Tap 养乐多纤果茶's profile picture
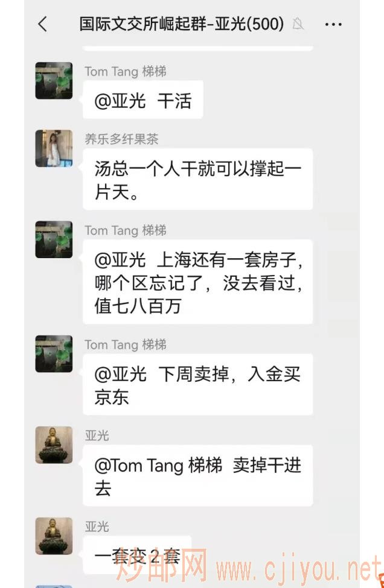This screenshot has width=384, height=588. tap(54, 148)
